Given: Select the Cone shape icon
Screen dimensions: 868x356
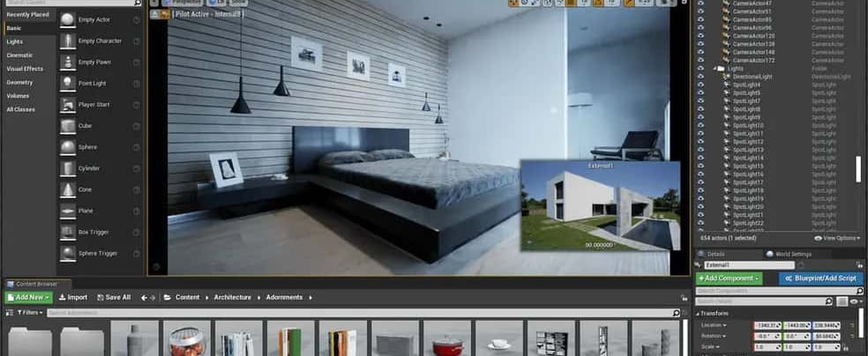Looking at the screenshot, I should pyautogui.click(x=68, y=189).
